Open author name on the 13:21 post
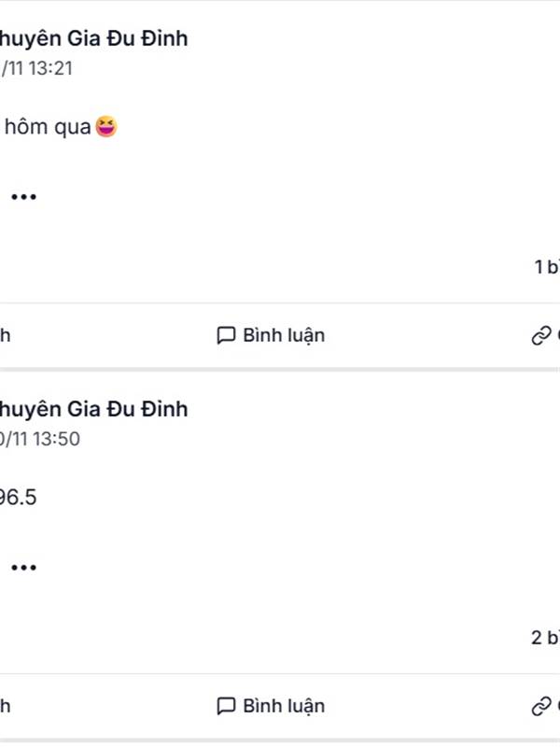Viewport: 560px width, 747px height. click(93, 38)
